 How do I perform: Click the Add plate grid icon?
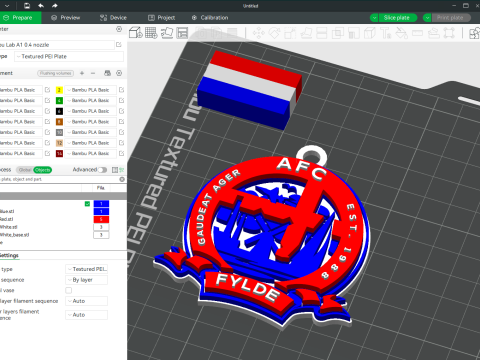151,33
